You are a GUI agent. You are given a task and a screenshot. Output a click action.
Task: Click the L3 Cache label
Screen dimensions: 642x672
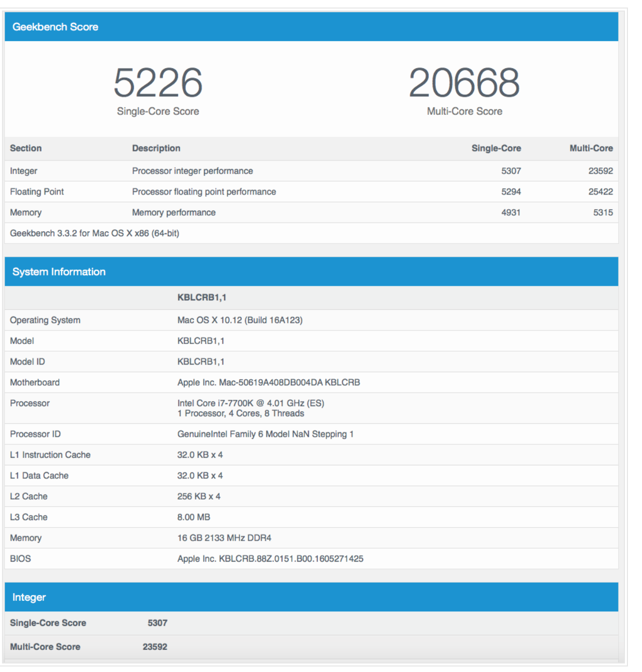coord(29,517)
